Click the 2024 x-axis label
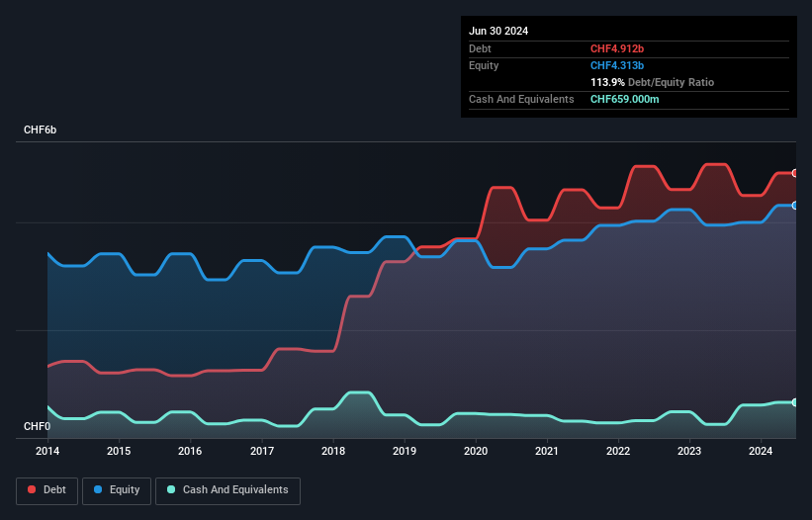The width and height of the screenshot is (812, 520). [x=761, y=451]
